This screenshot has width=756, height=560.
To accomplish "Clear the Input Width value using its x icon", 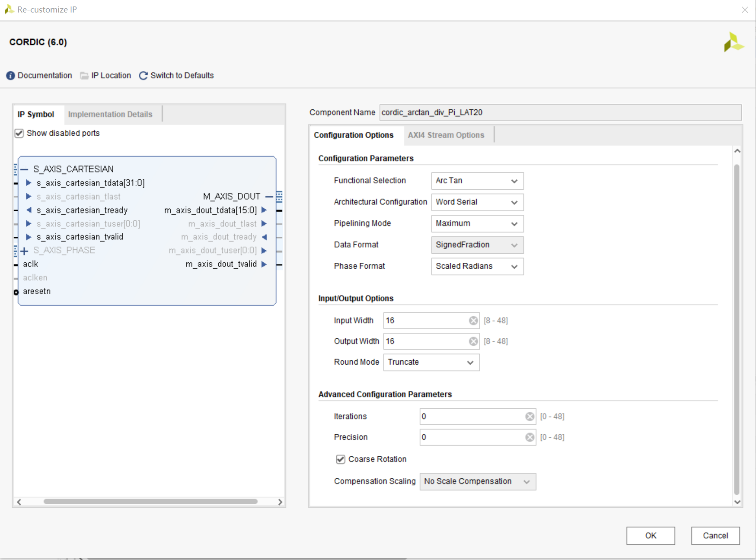I will [473, 320].
